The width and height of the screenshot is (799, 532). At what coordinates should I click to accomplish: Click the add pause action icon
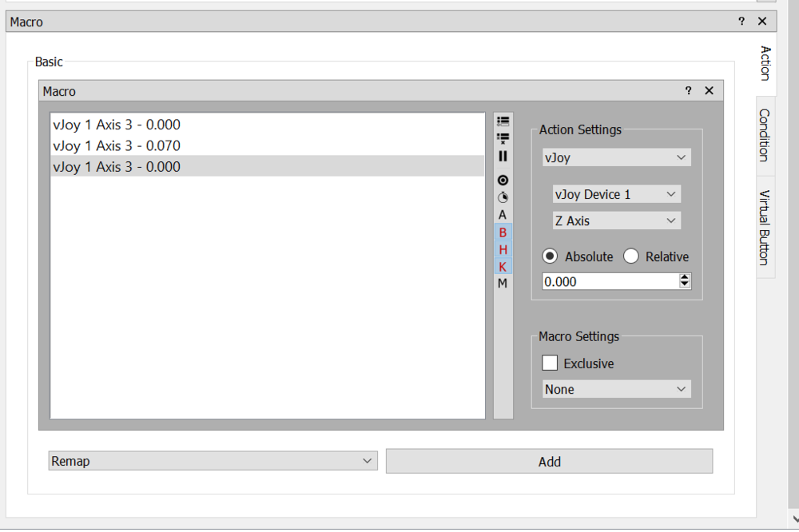[x=503, y=156]
